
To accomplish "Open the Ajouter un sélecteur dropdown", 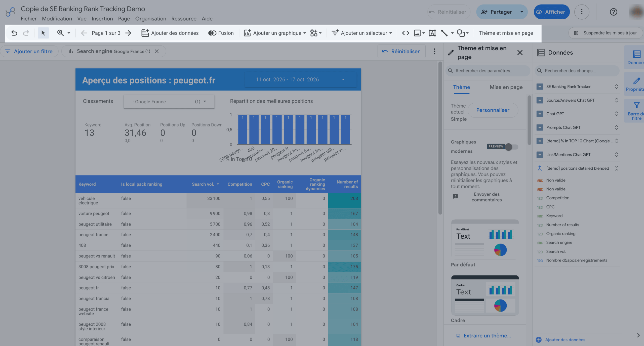I will point(362,33).
